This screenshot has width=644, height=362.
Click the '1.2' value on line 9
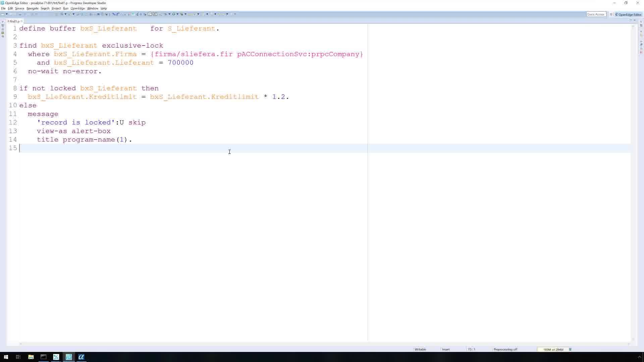[x=279, y=97]
